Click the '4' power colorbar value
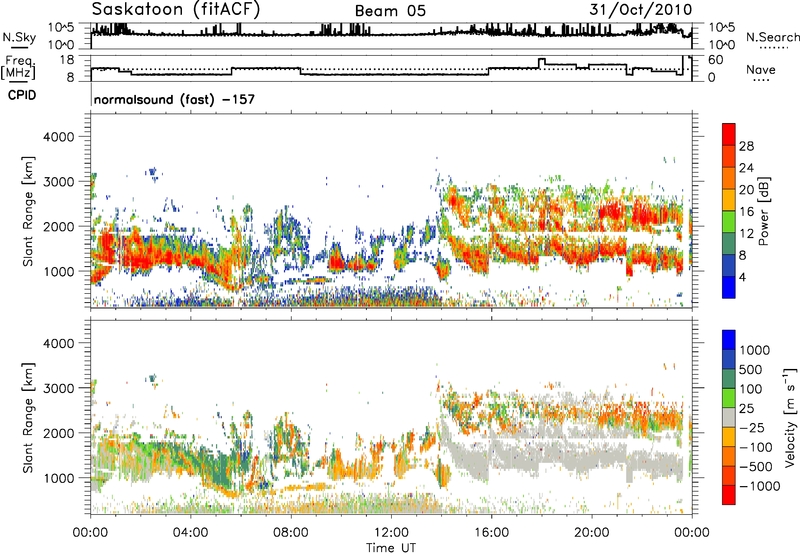The width and height of the screenshot is (800, 554). [x=743, y=278]
